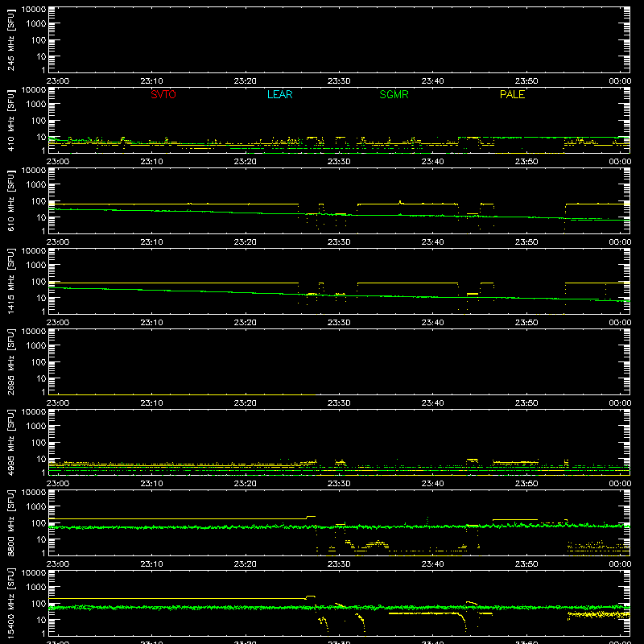Image resolution: width=644 pixels, height=644 pixels.
Task: Select the 410 MHz [SFU] axis title
Action: [x=11, y=120]
